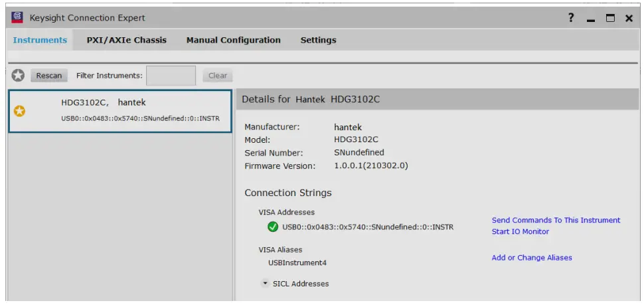The image size is (644, 305).
Task: Click Send Commands To This Instrument link
Action: [556, 220]
